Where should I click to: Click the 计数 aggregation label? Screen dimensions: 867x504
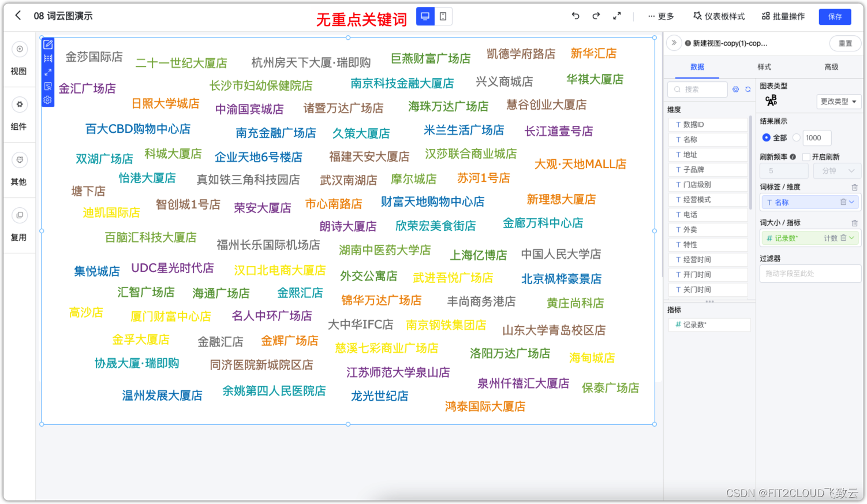pyautogui.click(x=831, y=238)
